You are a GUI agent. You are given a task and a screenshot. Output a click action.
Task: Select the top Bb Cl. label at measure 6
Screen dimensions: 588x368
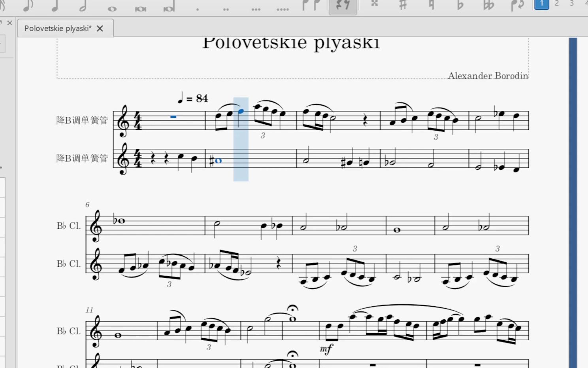[x=69, y=226]
